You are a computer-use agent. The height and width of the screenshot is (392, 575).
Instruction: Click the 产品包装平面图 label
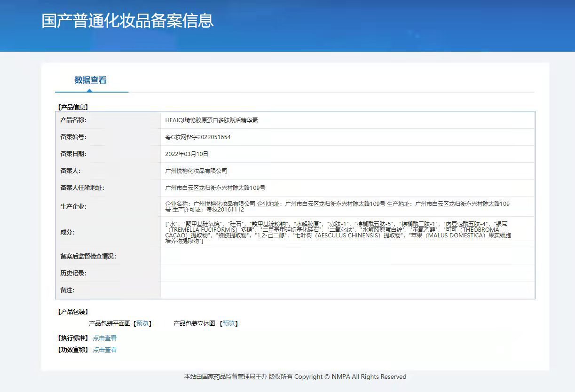click(110, 323)
